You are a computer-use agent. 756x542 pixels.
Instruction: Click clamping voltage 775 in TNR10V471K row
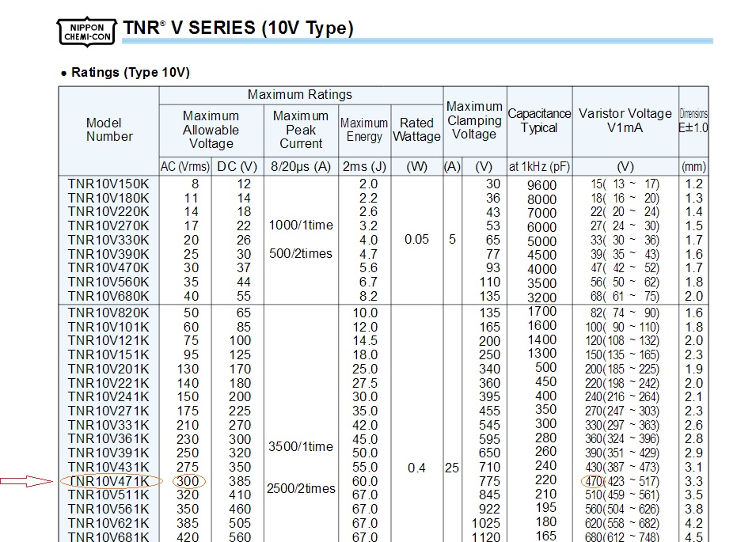point(489,481)
